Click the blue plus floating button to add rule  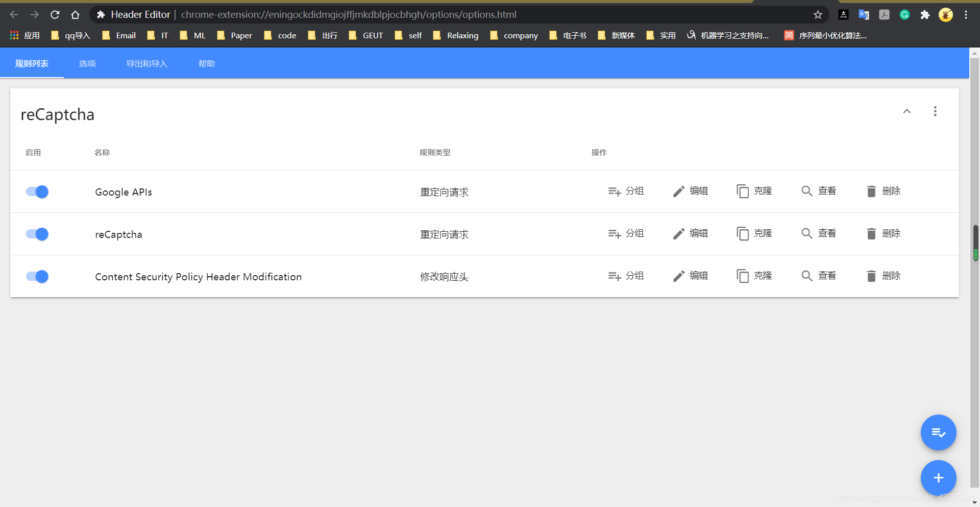pos(938,478)
